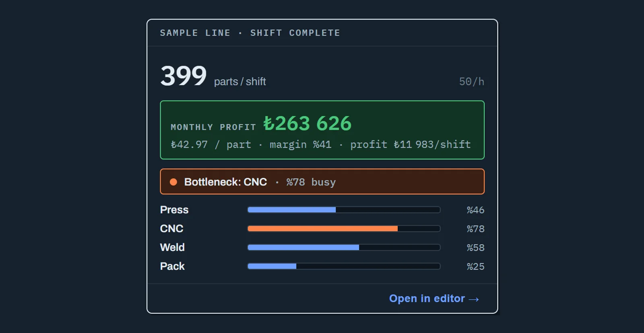Image resolution: width=644 pixels, height=333 pixels.
Task: Click the Pack station label
Action: [172, 266]
